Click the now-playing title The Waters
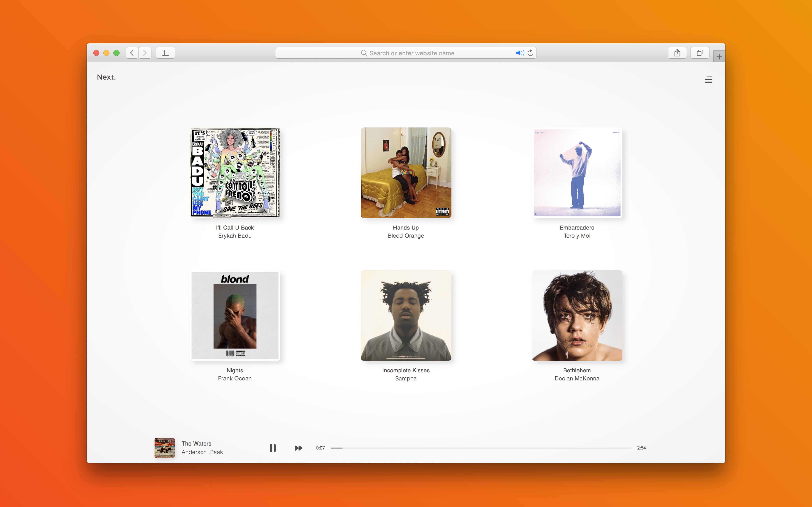Image resolution: width=812 pixels, height=507 pixels. pyautogui.click(x=197, y=444)
